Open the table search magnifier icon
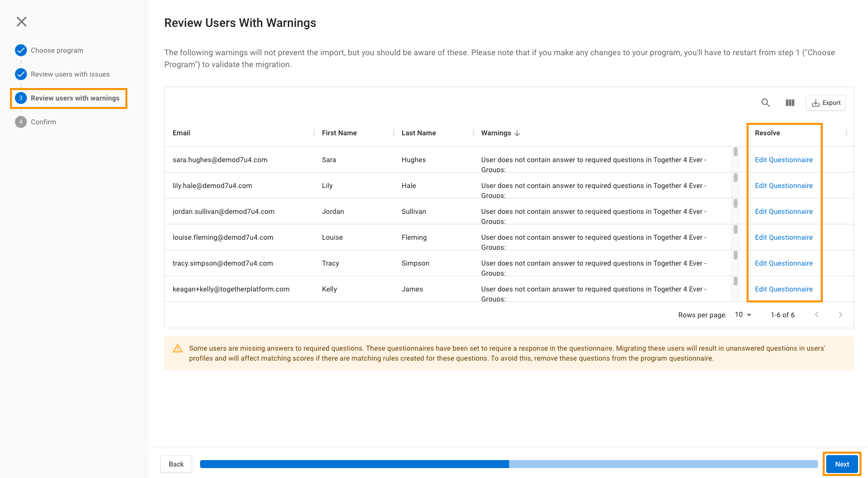Image resolution: width=868 pixels, height=478 pixels. coord(765,103)
